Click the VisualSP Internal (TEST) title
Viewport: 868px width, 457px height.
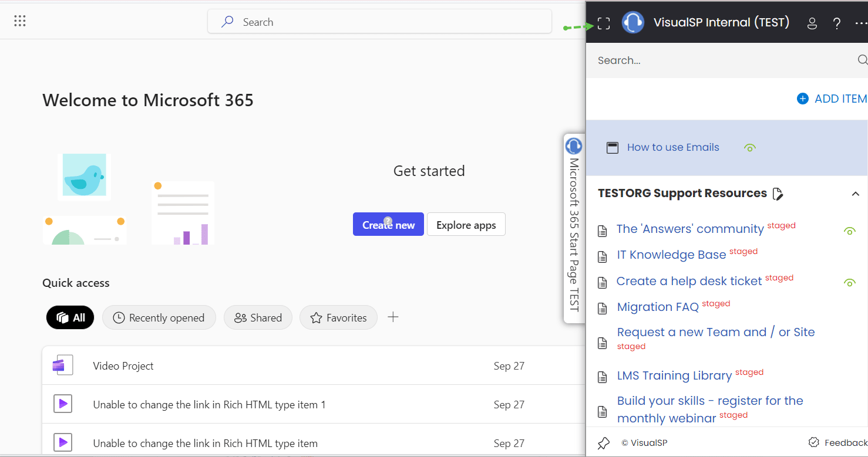[722, 22]
